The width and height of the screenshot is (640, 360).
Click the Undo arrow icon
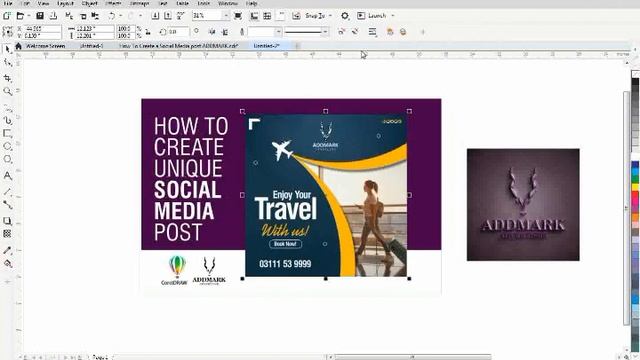[111, 16]
